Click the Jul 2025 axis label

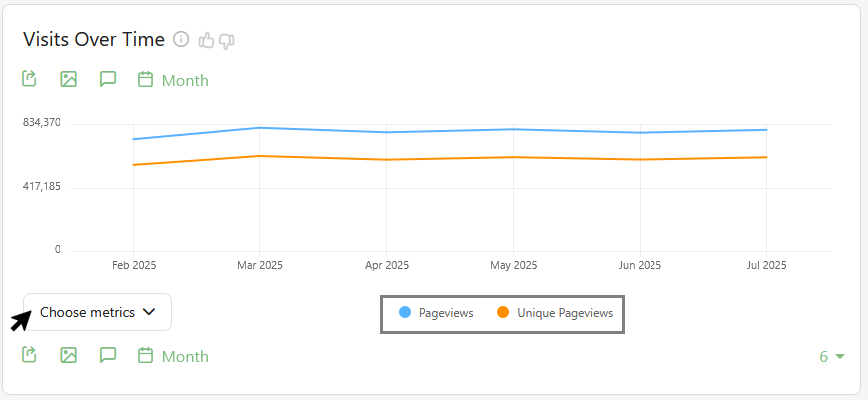(x=766, y=265)
